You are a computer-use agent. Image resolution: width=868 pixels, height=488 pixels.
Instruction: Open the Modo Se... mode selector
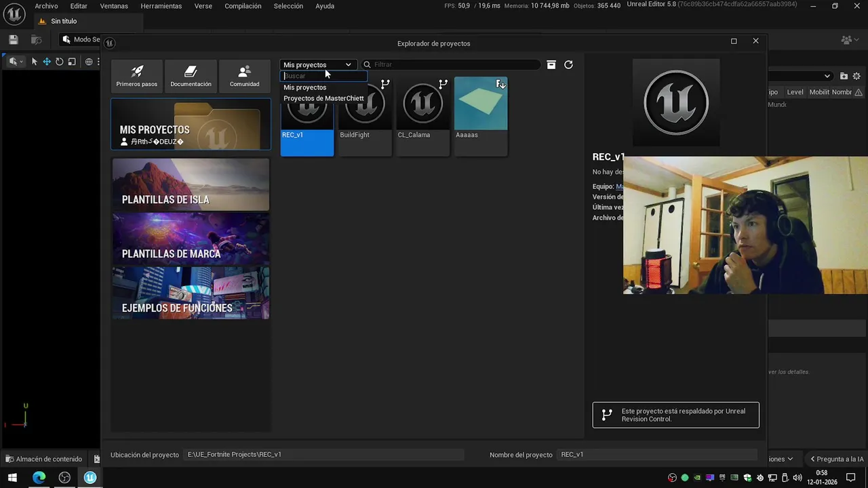pyautogui.click(x=81, y=39)
